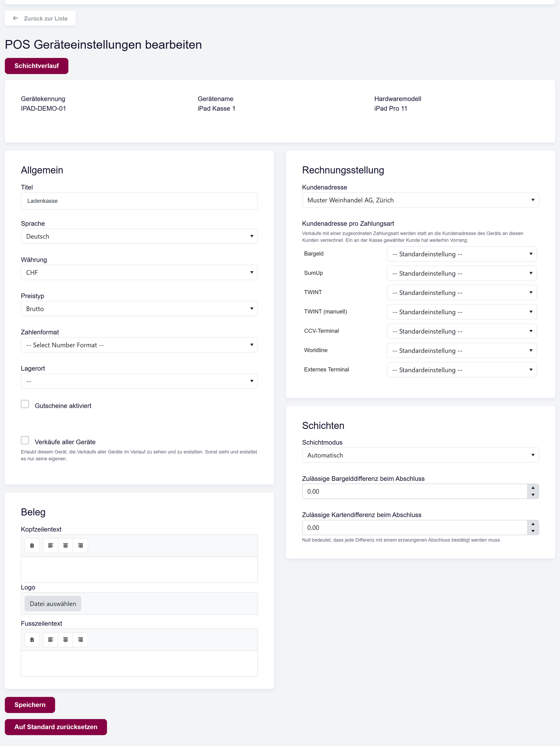Click into the Fusszeilentext text area
Image resolution: width=560 pixels, height=746 pixels.
(x=139, y=663)
